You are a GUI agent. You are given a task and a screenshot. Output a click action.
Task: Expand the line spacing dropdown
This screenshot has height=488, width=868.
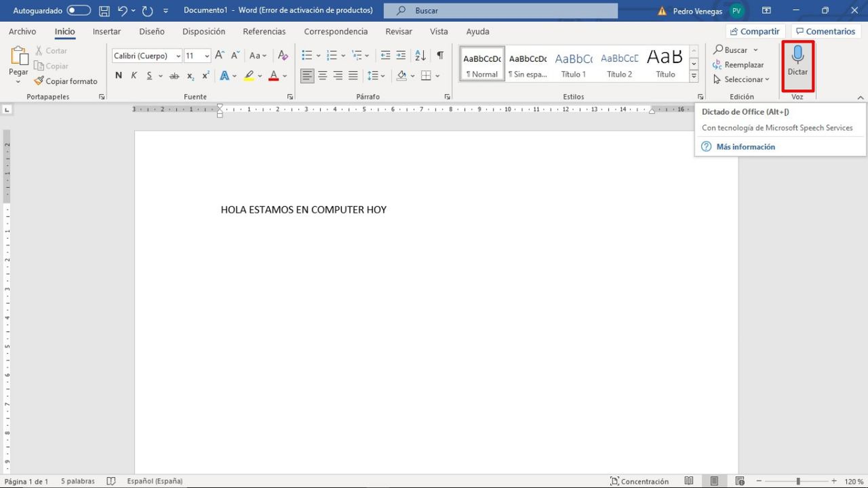pyautogui.click(x=383, y=76)
